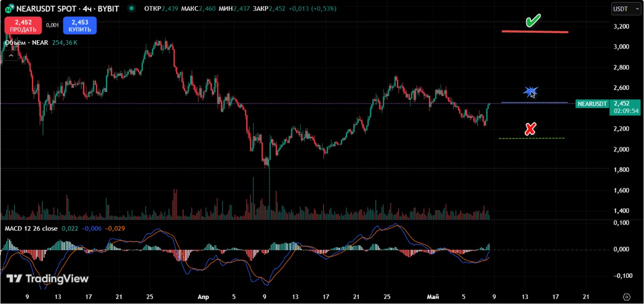Select the MACD 12 26 close legend
Viewport: 644px width, 304px height.
[x=31, y=229]
